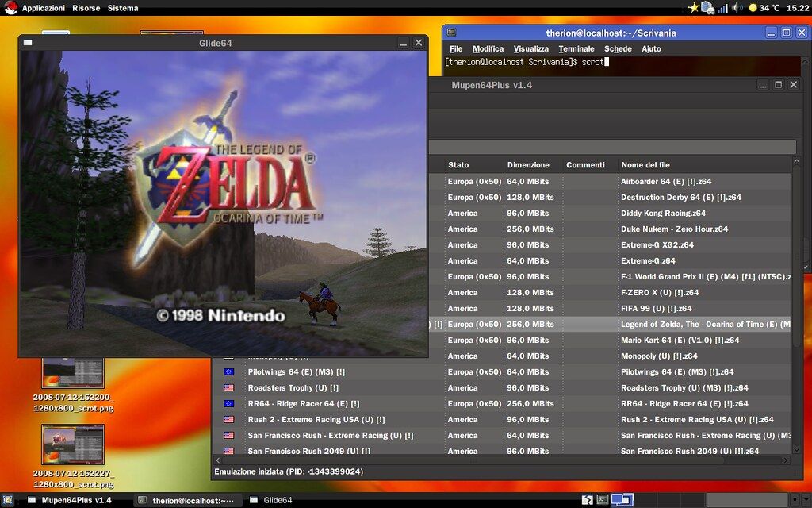Select Extreme-G XG2.z64 file
Image resolution: width=812 pixels, height=508 pixels.
point(657,245)
